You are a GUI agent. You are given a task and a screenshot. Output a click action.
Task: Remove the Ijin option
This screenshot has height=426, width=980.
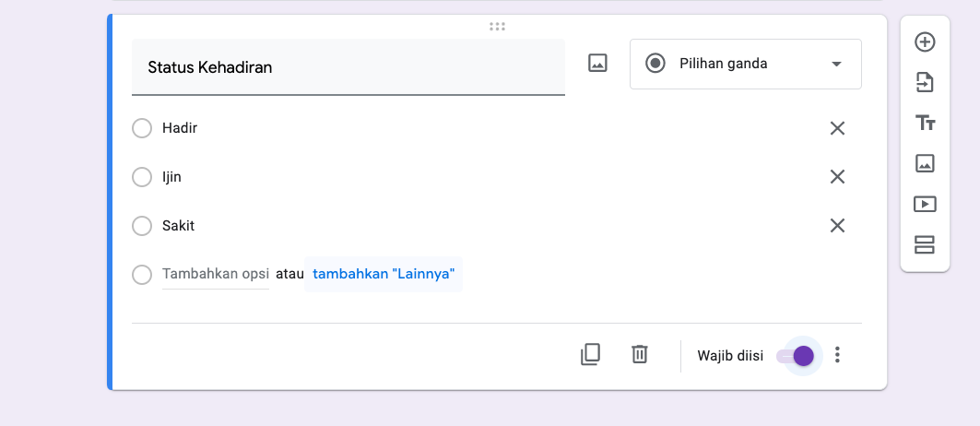coord(837,177)
